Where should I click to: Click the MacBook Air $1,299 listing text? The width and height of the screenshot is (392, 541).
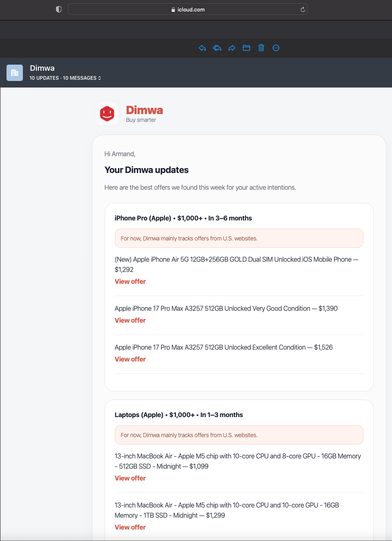[x=227, y=510]
